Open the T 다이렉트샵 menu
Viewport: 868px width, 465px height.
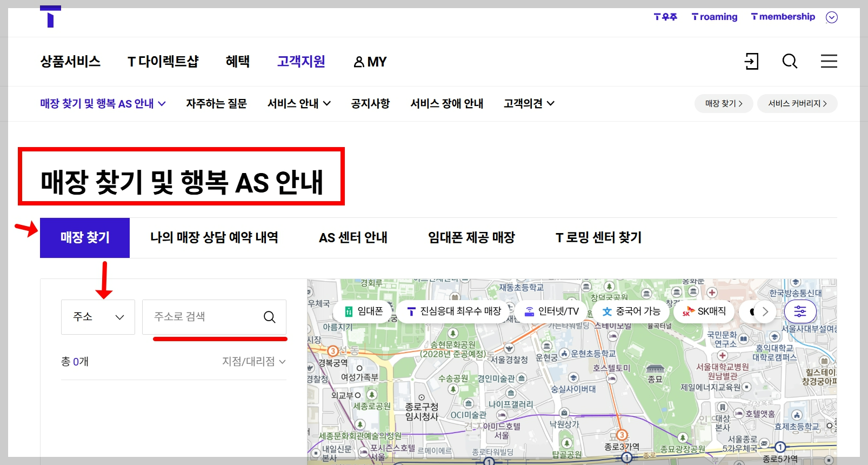click(x=163, y=62)
